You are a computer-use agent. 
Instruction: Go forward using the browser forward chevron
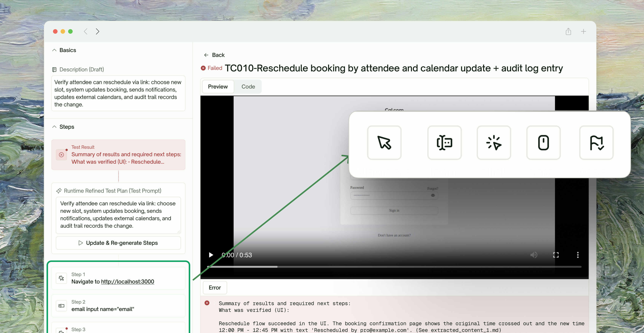click(x=98, y=31)
